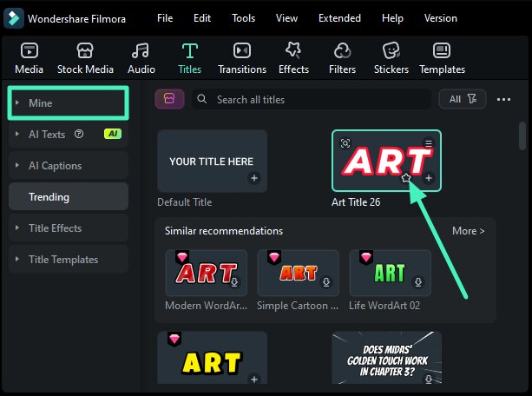
Task: Select the Trending category
Action: click(69, 196)
